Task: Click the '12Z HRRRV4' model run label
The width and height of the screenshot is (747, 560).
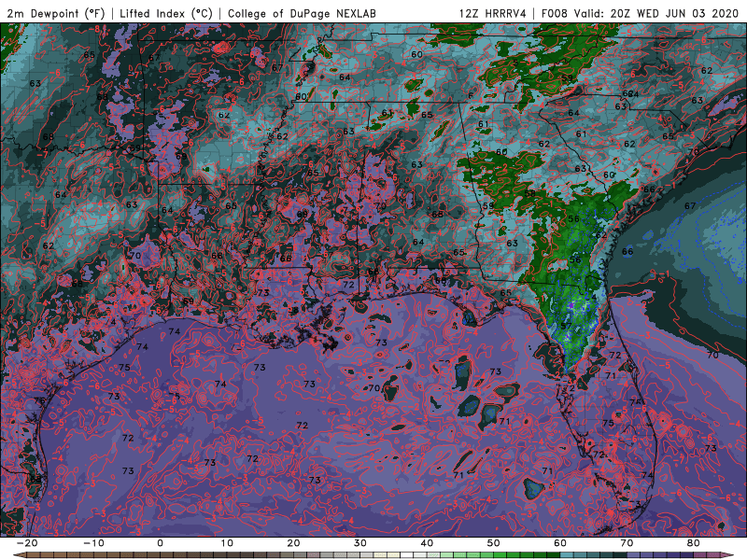Action: [493, 13]
